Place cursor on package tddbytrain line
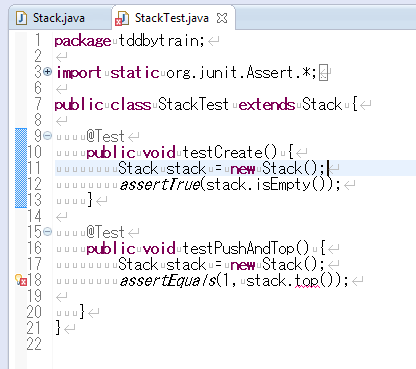The height and width of the screenshot is (369, 416). click(x=129, y=41)
